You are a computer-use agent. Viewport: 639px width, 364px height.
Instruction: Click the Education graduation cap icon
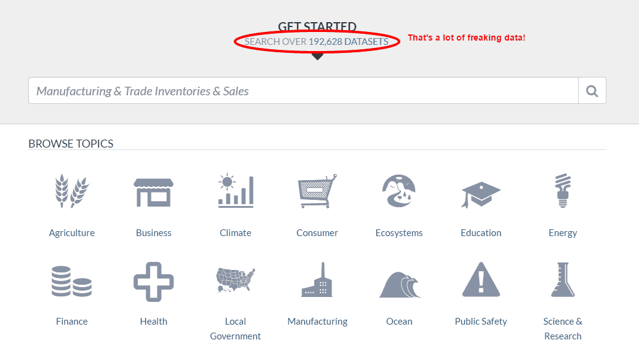(480, 191)
